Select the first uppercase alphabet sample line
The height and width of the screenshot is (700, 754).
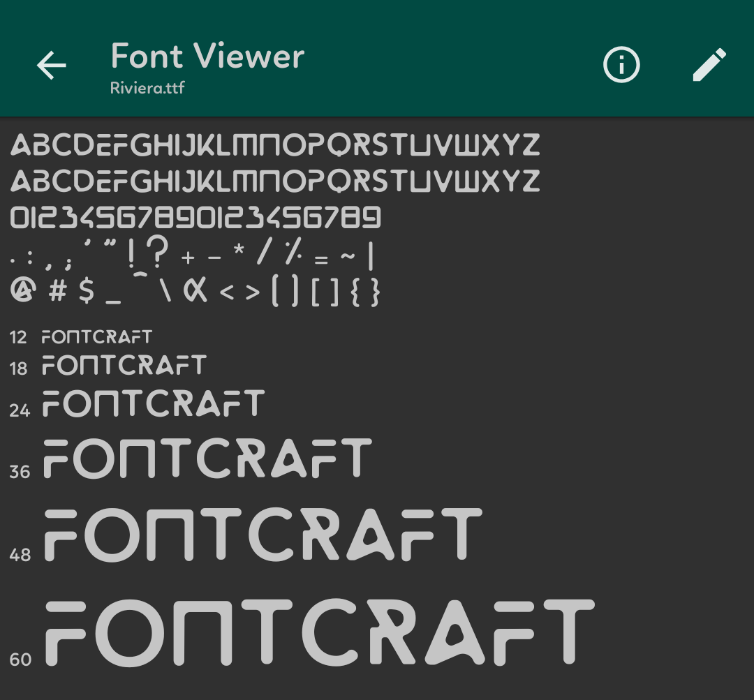pyautogui.click(x=275, y=144)
